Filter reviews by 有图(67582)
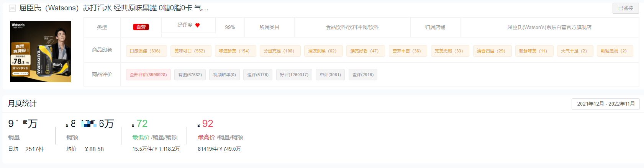This screenshot has height=168, width=644. [190, 75]
